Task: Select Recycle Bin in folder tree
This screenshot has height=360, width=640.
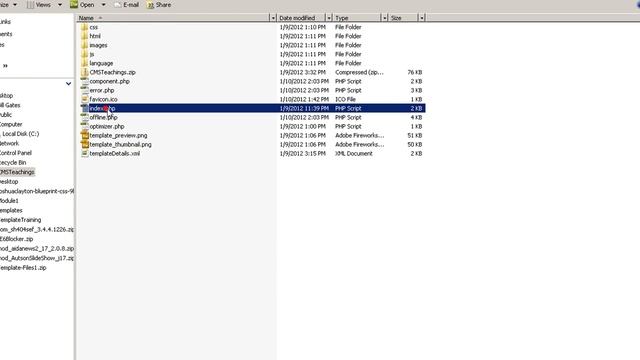Action: 13,162
